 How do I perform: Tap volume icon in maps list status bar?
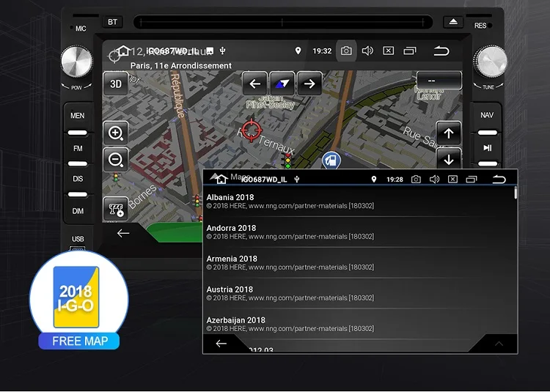[434, 180]
